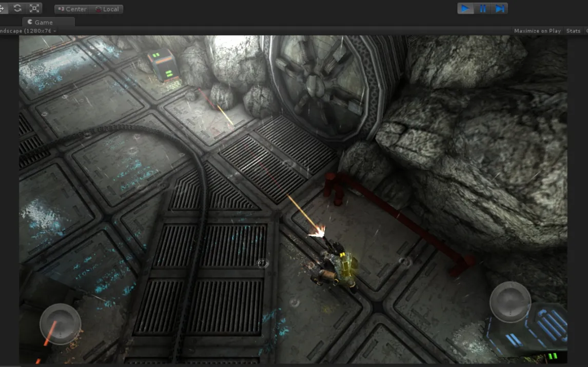The image size is (588, 367).
Task: Select the Move tool at toolbar edge
Action: 3,8
